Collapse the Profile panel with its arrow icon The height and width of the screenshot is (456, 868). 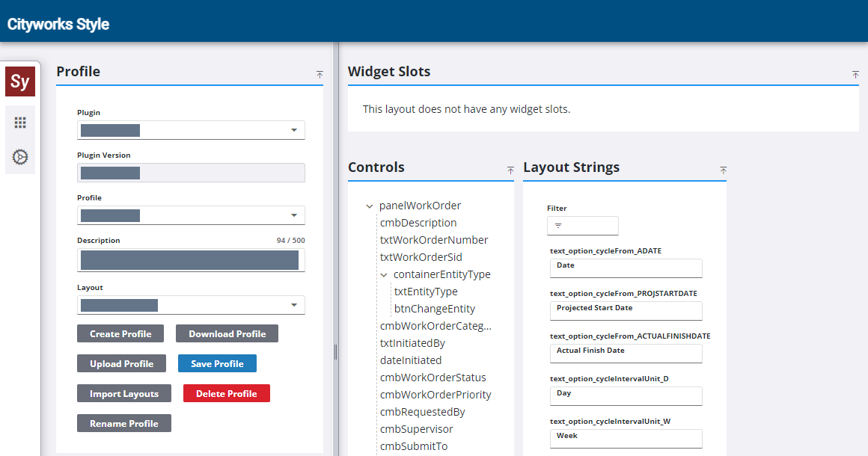tap(320, 74)
